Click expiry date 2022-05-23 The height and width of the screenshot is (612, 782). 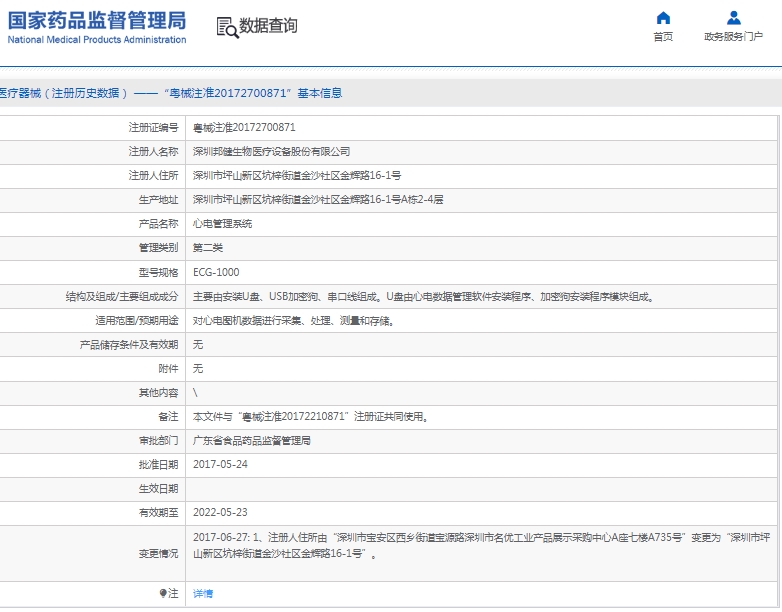220,512
